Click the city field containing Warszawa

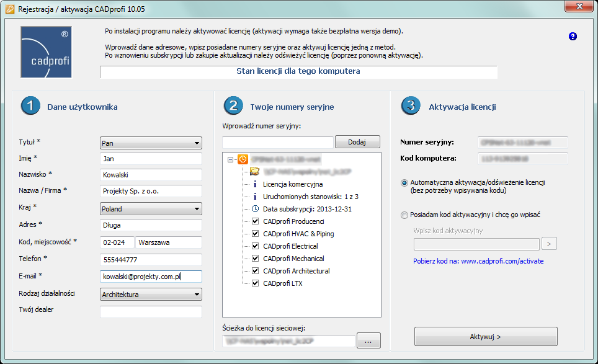[x=169, y=242]
